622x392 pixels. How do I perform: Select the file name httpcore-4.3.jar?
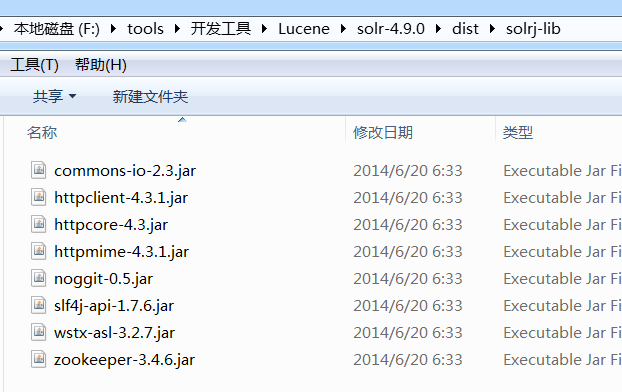tap(111, 225)
